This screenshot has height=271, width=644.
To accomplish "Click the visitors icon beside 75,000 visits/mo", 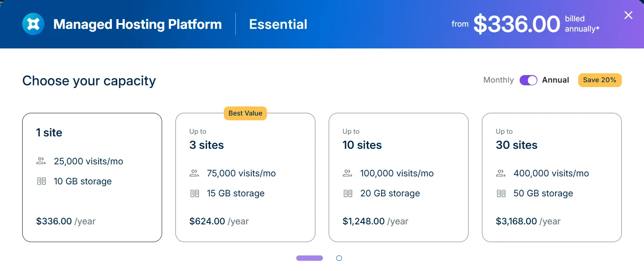I will point(194,173).
